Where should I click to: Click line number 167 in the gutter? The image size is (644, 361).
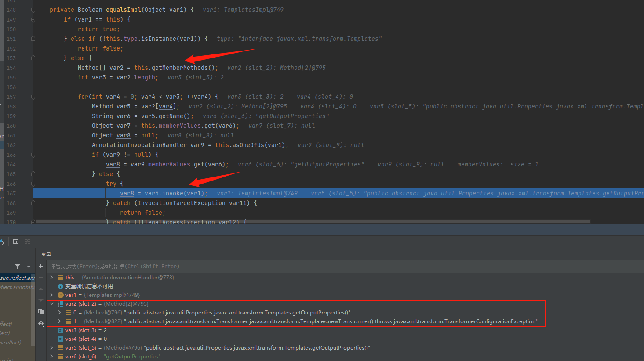(11, 193)
